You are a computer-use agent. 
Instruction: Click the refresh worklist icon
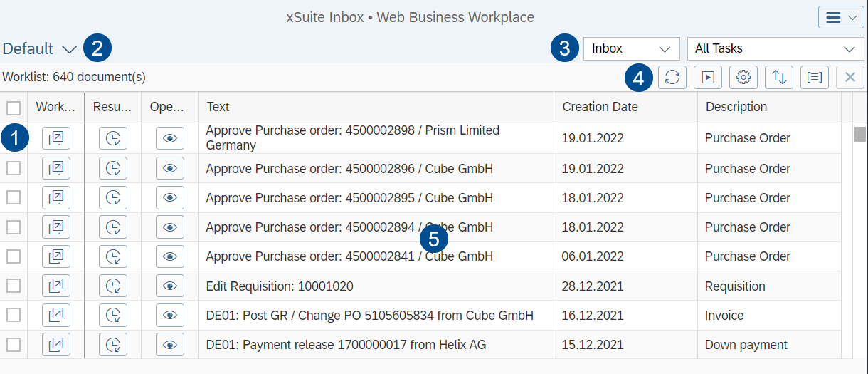(672, 78)
